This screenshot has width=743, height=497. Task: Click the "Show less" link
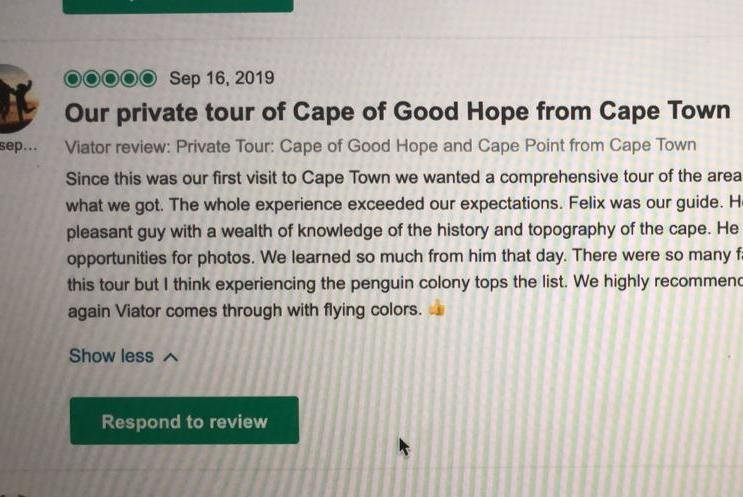111,356
